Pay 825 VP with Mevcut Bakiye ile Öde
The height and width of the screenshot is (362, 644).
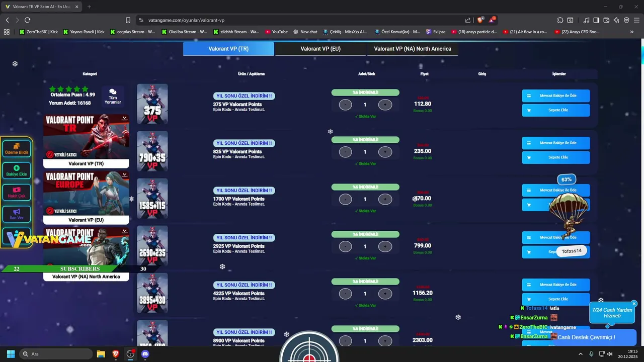[x=556, y=143]
